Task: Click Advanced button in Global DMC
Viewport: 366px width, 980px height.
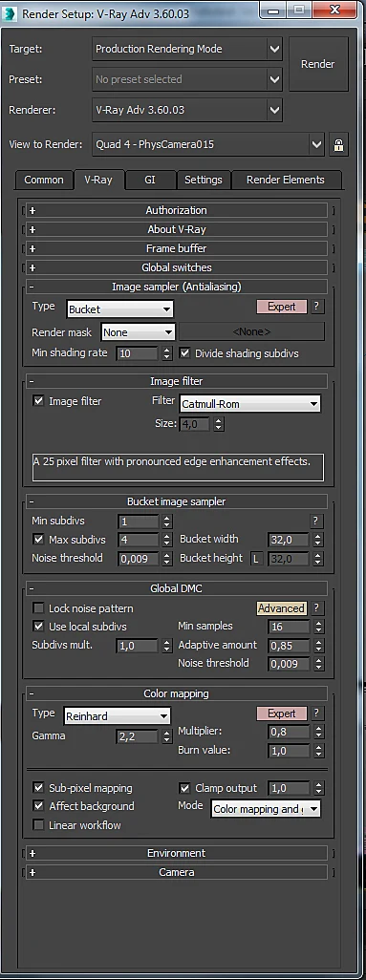Action: click(282, 608)
